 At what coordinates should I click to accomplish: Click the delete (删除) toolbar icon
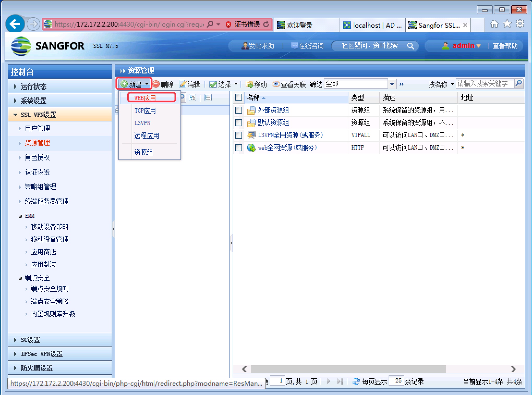click(x=156, y=84)
